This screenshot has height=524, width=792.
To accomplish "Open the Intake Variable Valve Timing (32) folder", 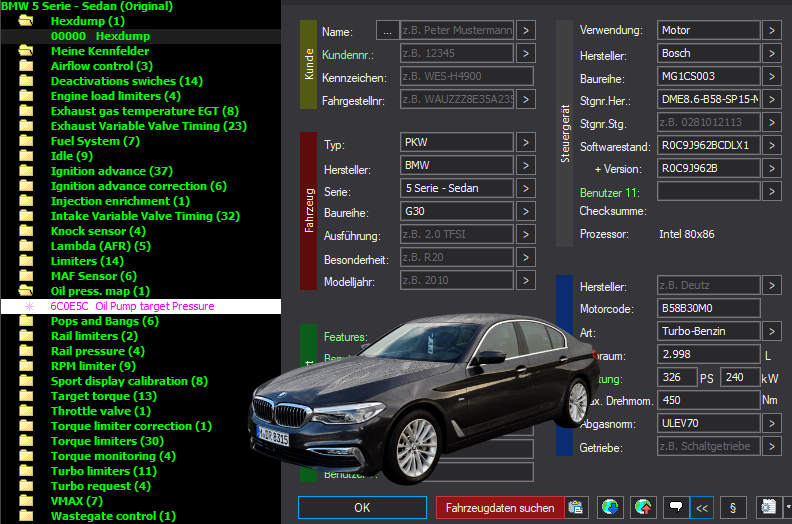I will 145,216.
